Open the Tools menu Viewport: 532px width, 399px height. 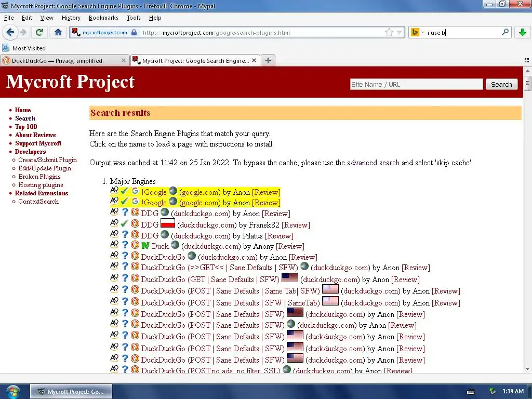134,18
